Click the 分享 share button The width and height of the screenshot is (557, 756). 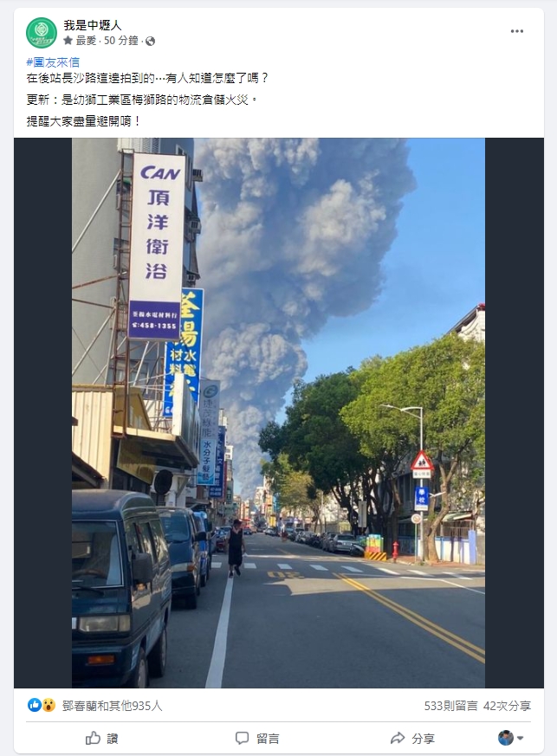(x=413, y=738)
